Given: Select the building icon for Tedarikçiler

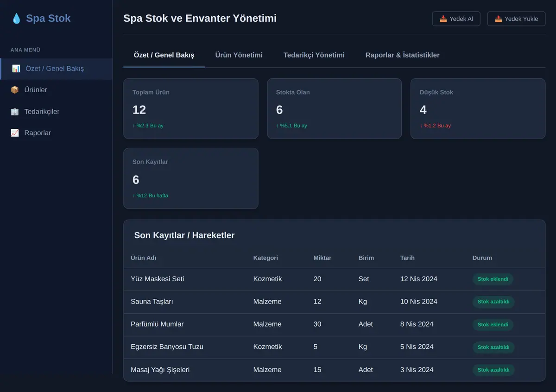Looking at the screenshot, I should [15, 112].
